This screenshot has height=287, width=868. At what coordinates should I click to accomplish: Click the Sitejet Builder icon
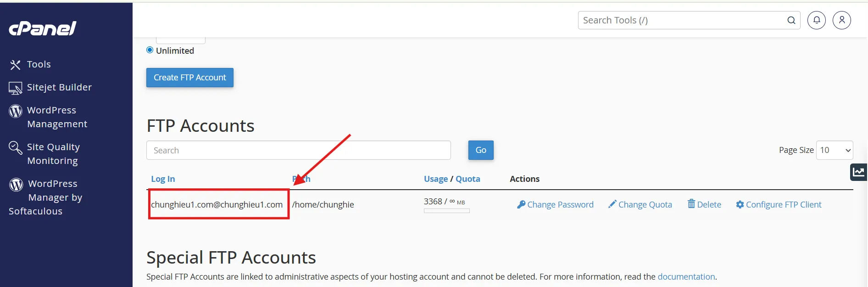pos(15,88)
